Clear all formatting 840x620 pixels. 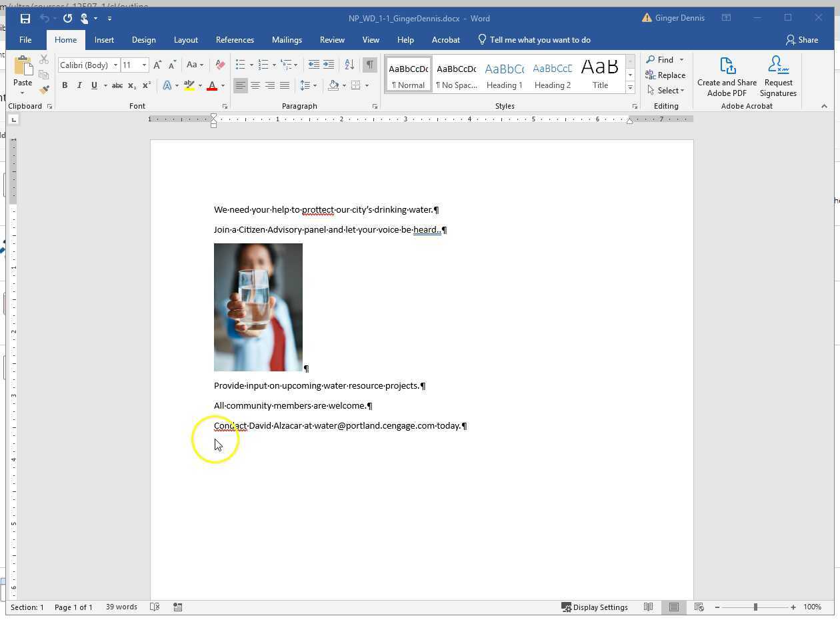pyautogui.click(x=220, y=65)
